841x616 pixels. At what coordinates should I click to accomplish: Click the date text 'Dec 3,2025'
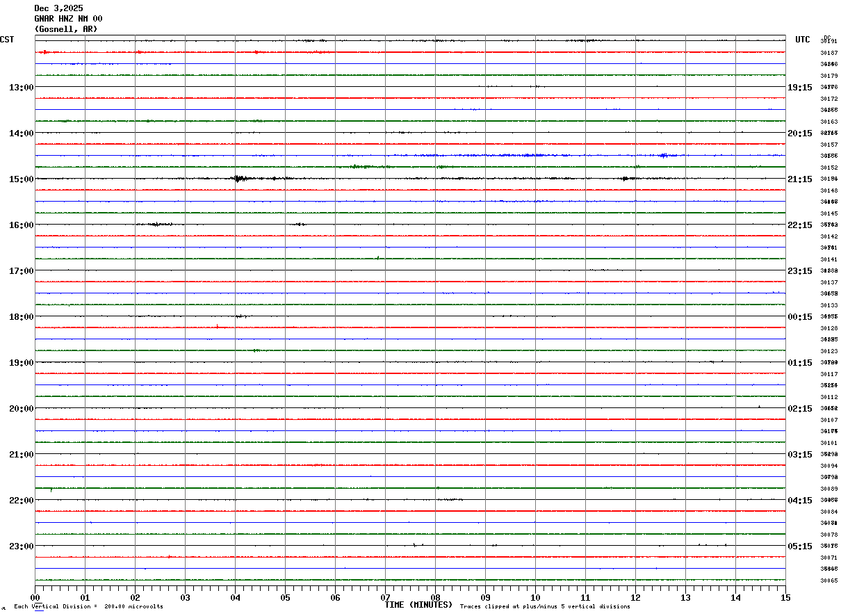58,8
